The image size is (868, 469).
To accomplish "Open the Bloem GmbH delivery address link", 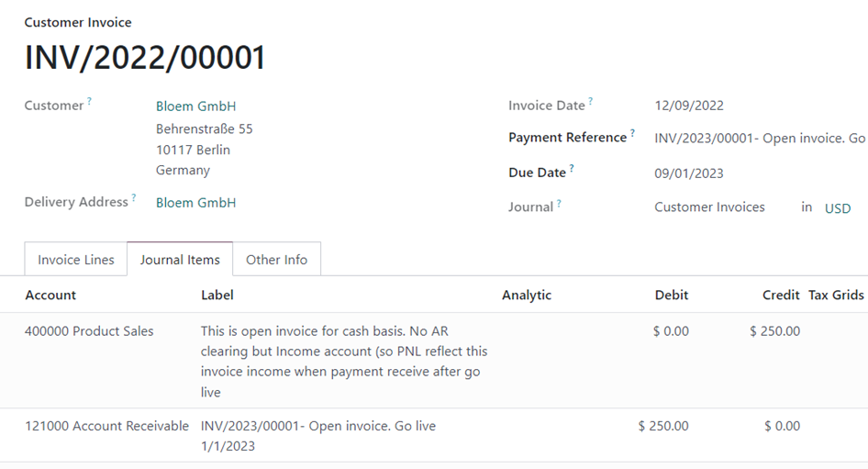I will tap(196, 203).
